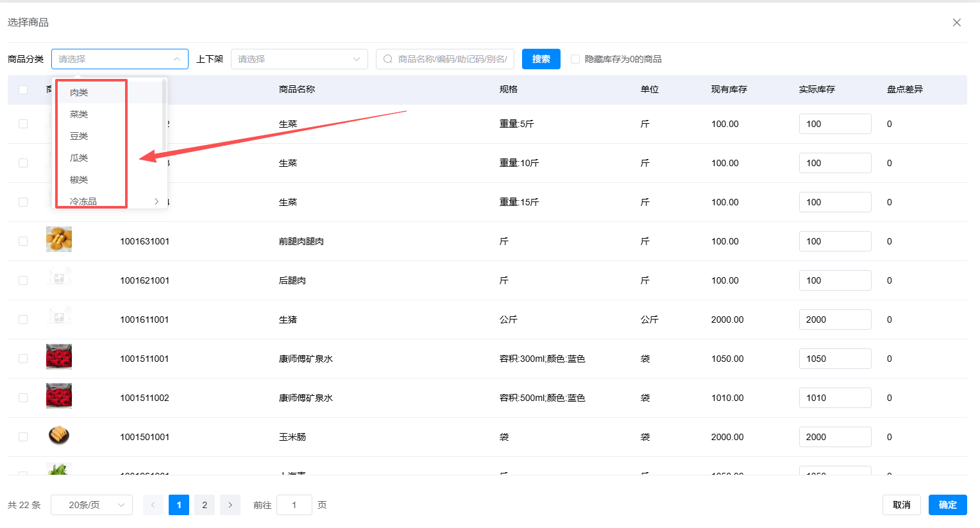Focus the product name search field

(x=445, y=59)
